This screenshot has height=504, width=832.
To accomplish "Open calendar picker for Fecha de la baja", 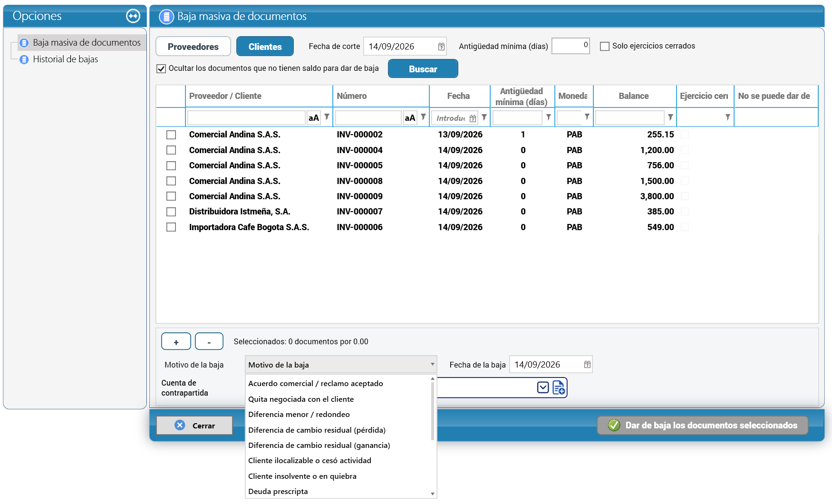I will (x=587, y=365).
